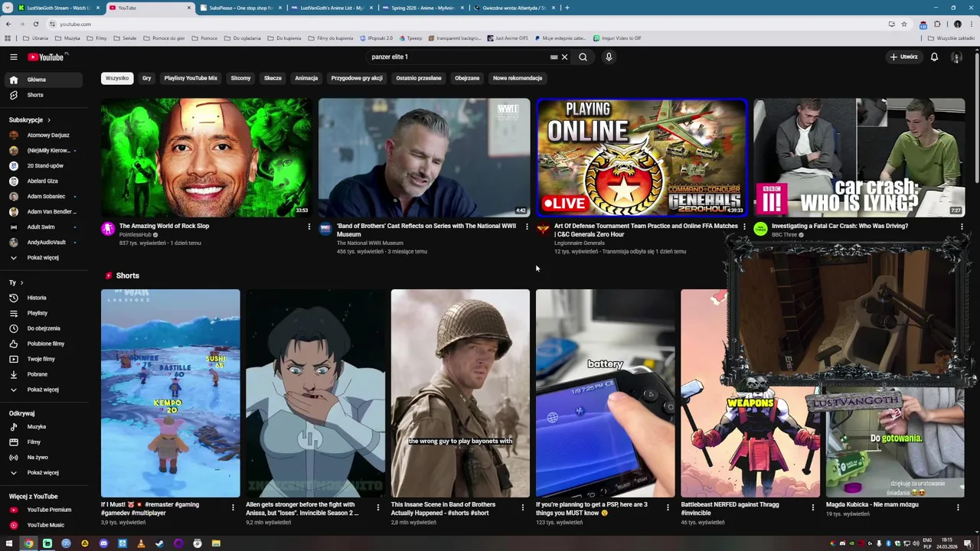The height and width of the screenshot is (551, 980).
Task: Click the Legionnaire Generals channel name
Action: [x=580, y=243]
